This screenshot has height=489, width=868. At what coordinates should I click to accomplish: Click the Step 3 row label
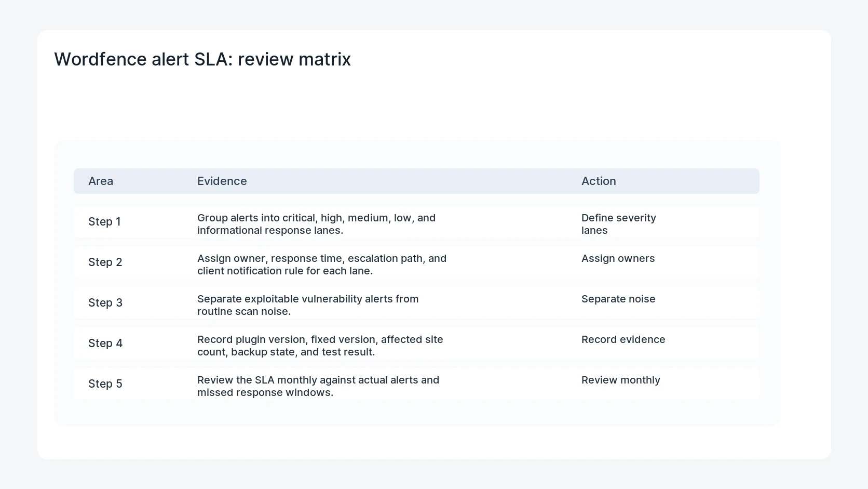pyautogui.click(x=105, y=302)
